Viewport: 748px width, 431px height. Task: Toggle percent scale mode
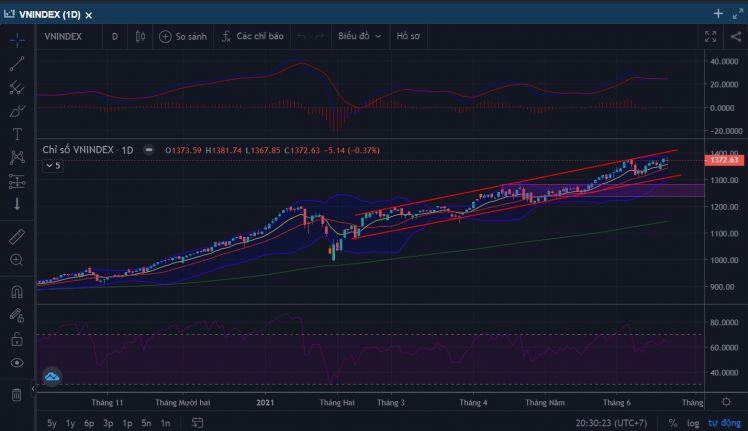pos(672,423)
